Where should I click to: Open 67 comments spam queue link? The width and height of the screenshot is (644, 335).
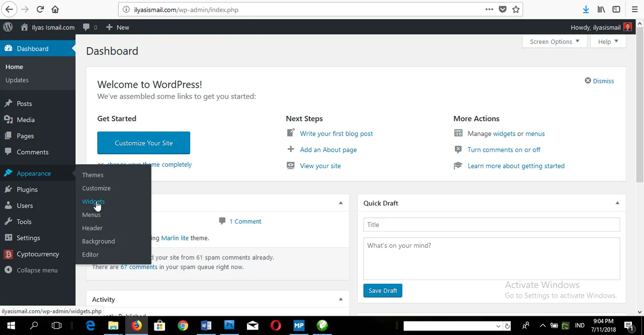139,267
